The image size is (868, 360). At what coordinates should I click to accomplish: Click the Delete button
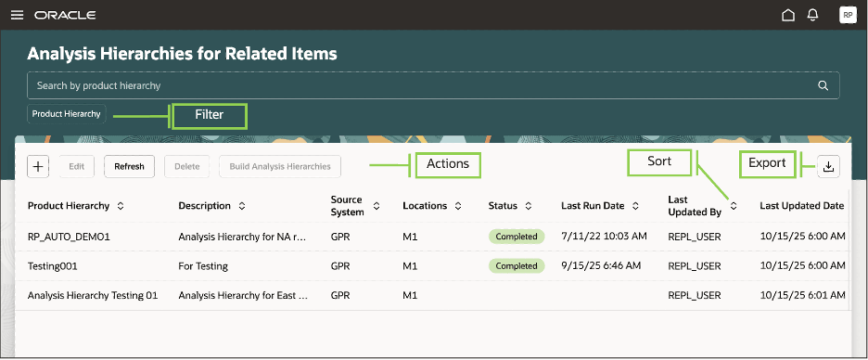(x=186, y=166)
